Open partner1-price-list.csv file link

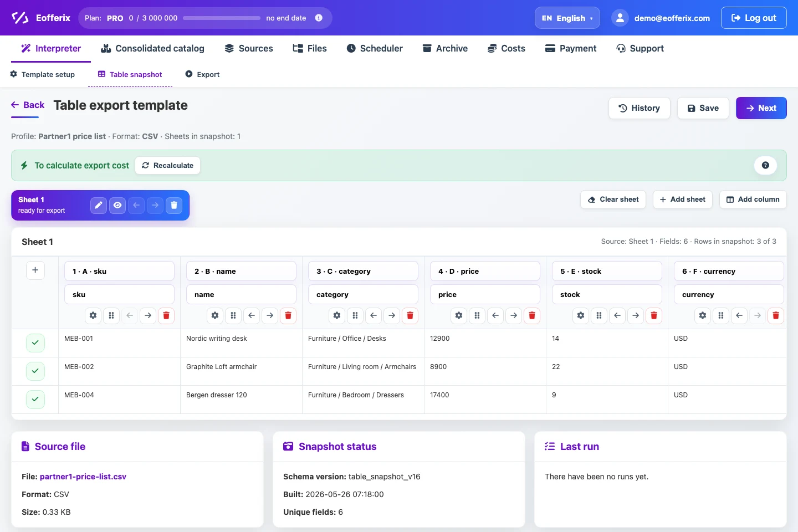click(x=83, y=477)
